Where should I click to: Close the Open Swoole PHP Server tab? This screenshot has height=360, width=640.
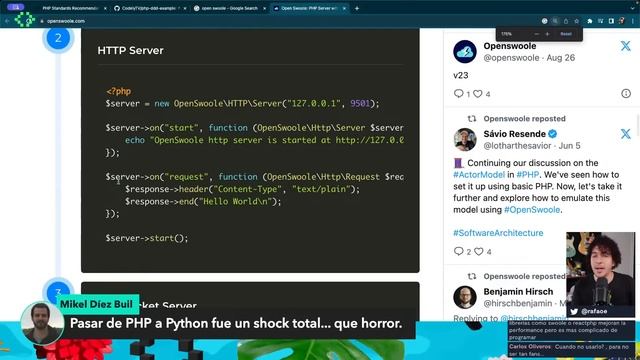[344, 8]
